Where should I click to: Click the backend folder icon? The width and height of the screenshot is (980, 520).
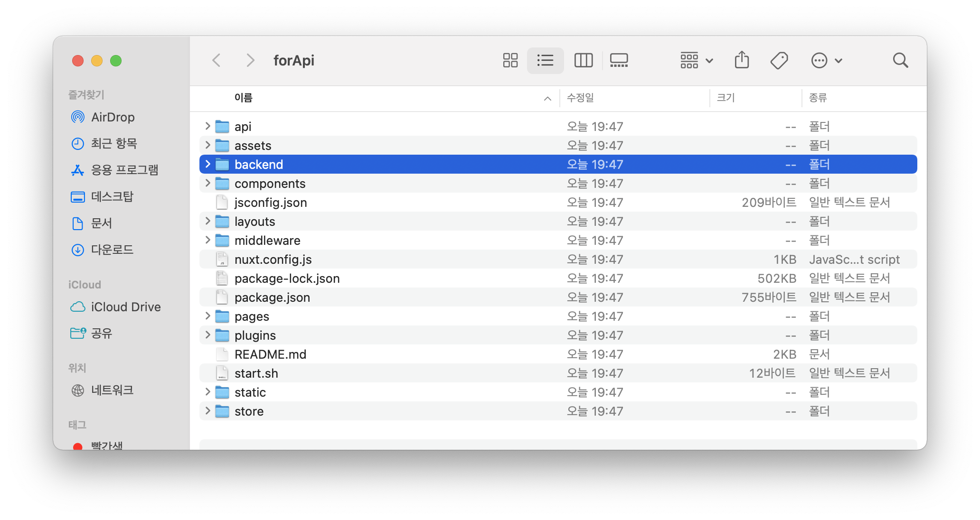pos(222,164)
